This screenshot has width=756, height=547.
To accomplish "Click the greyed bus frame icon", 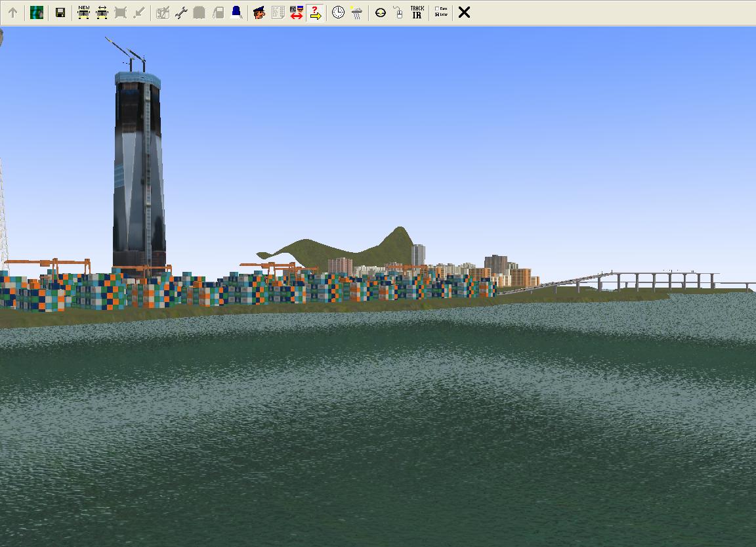I will click(121, 12).
